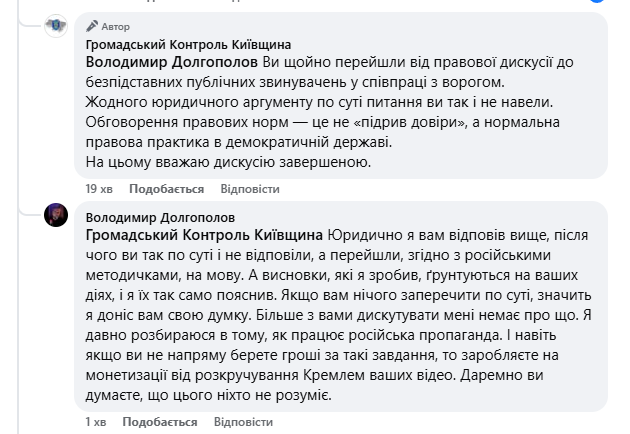Click the Автор badge pencil icon

[92, 26]
